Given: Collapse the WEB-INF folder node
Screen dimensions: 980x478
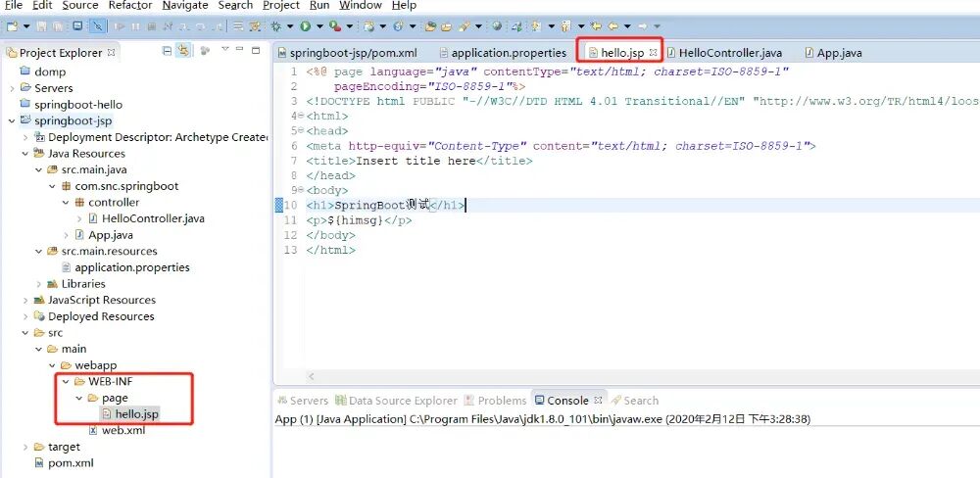Looking at the screenshot, I should (x=66, y=381).
